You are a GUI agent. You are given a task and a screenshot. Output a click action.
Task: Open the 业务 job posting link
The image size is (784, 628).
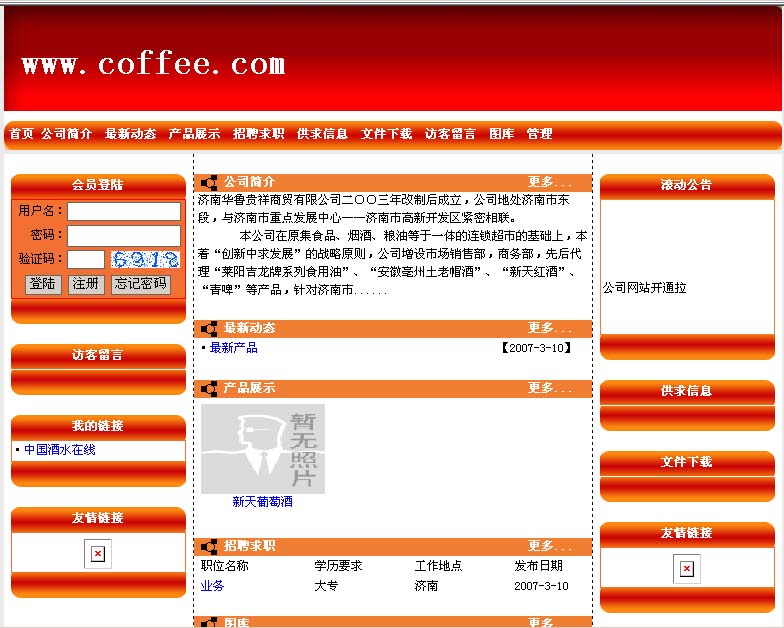coord(212,586)
